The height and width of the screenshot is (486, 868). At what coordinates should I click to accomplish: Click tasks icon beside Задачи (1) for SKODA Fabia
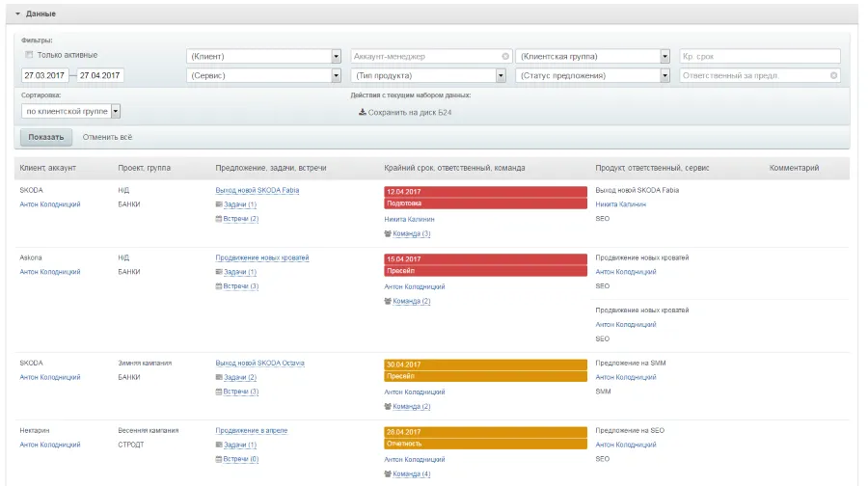218,204
